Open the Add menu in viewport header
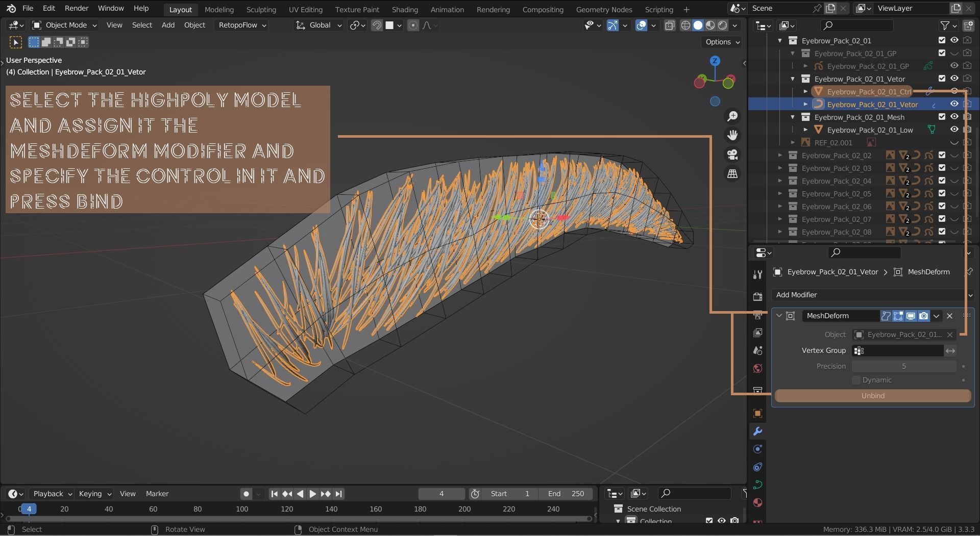This screenshot has height=536, width=980. (168, 25)
